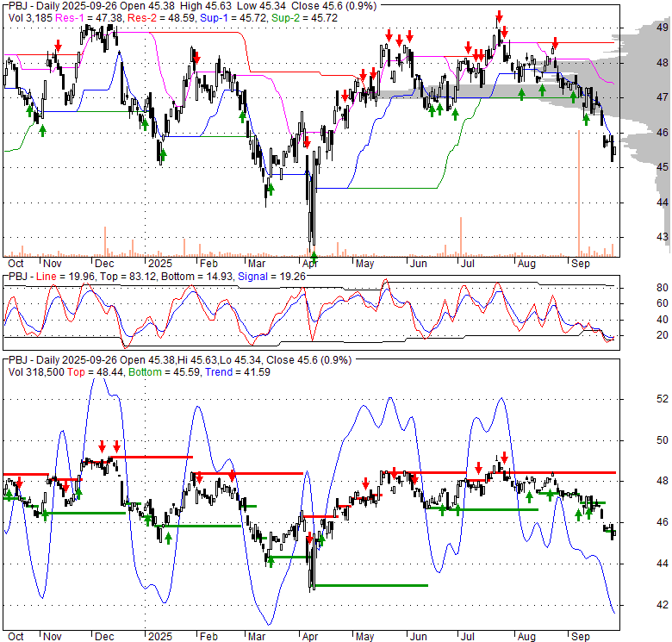Click 'Mar' on the bottom chart time axis
This screenshot has width=672, height=642.
[256, 637]
